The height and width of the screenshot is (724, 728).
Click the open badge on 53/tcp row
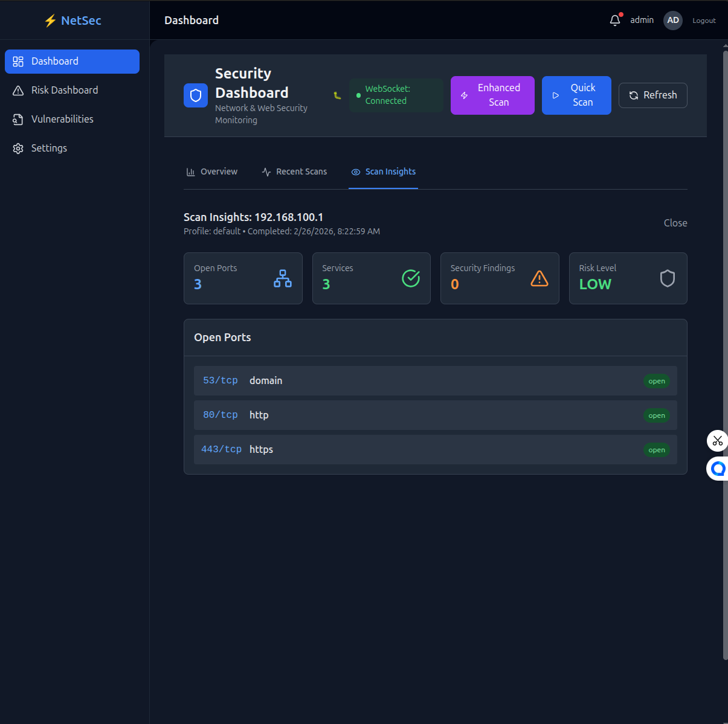pyautogui.click(x=657, y=381)
